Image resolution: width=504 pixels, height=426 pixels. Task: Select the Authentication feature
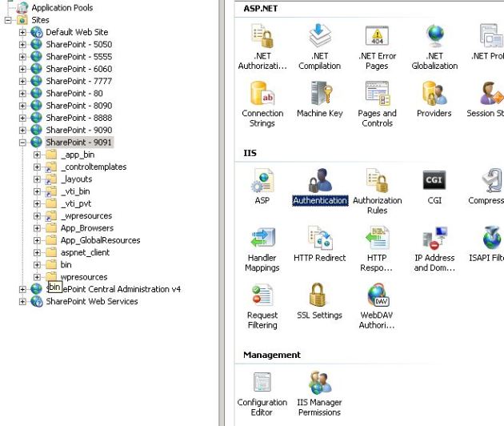[x=320, y=187]
